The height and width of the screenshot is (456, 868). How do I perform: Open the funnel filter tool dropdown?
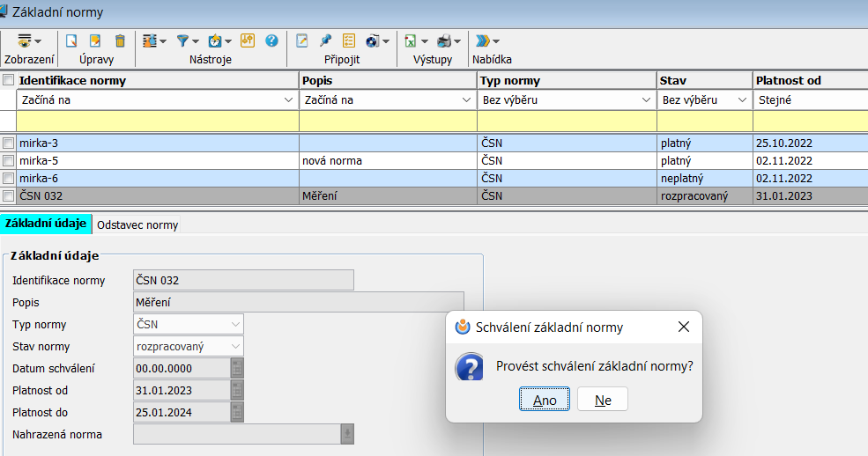(x=187, y=40)
